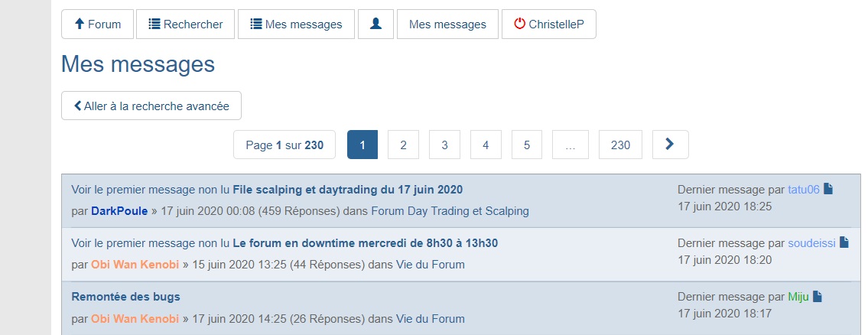Open Forum Day Trading et Scalping section
Image resolution: width=868 pixels, height=335 pixels.
(450, 210)
